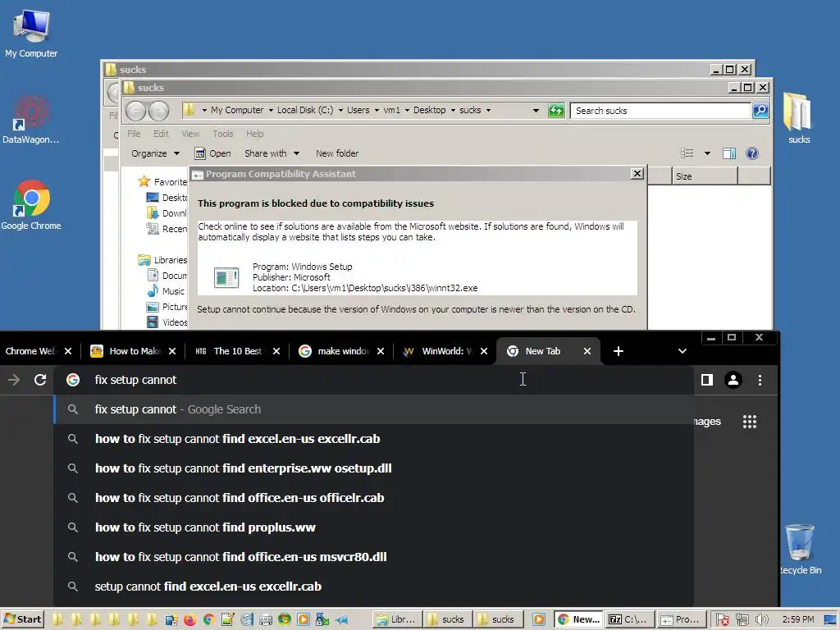Close the Program Compatibility Assistant dialog
This screenshot has height=630, width=840.
coord(637,174)
